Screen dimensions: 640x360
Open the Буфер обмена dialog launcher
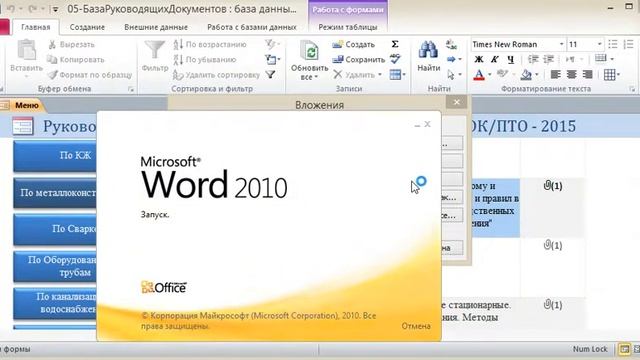pos(131,89)
